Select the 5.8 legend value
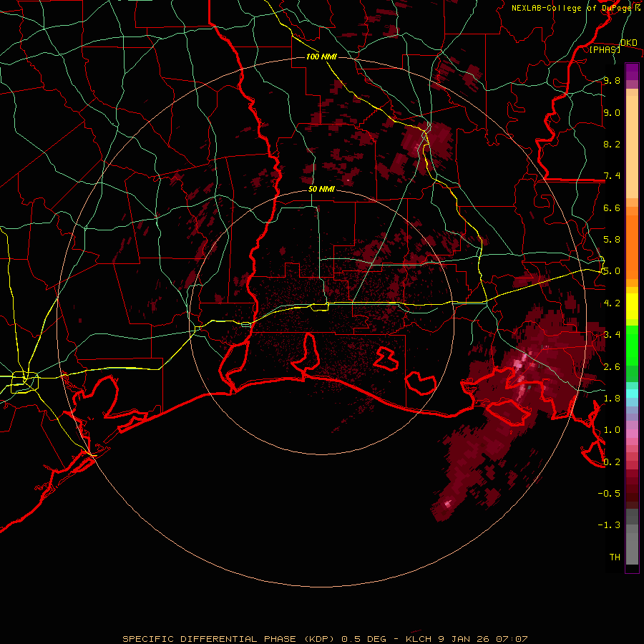This screenshot has width=644, height=644. (612, 240)
